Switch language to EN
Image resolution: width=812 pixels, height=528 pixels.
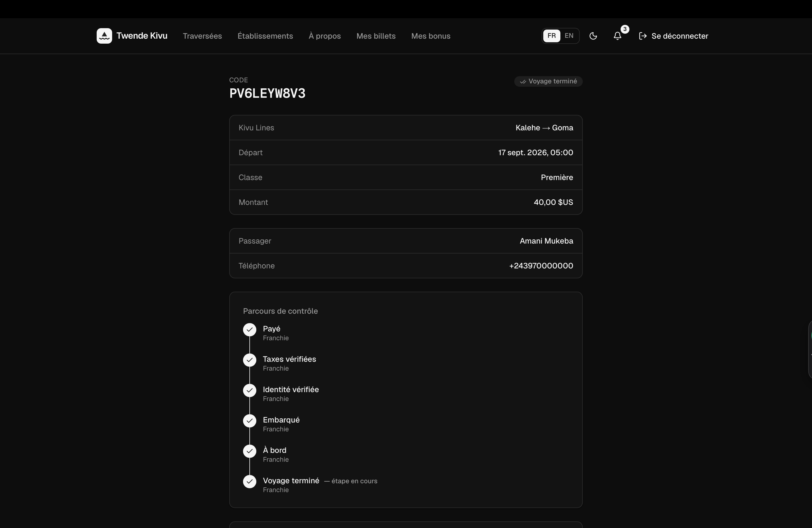click(569, 36)
